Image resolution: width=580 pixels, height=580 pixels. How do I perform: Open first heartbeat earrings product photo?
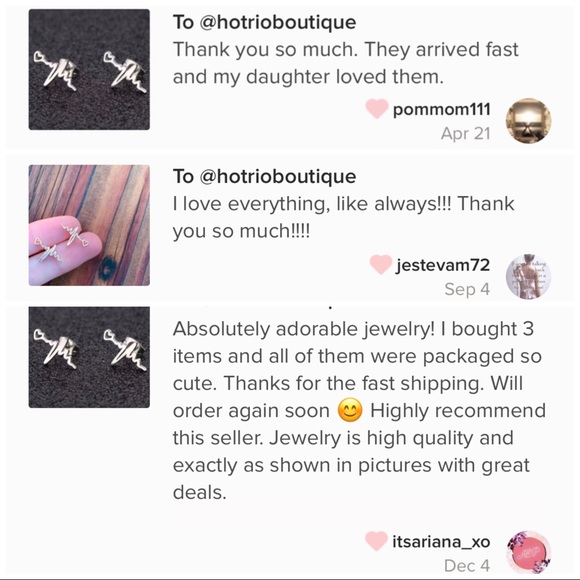point(89,70)
